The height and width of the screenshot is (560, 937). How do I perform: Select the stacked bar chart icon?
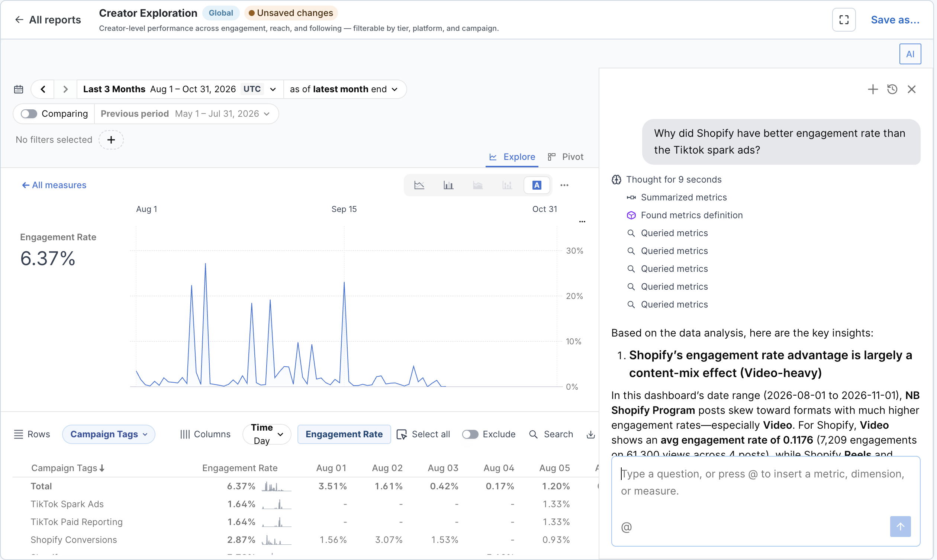click(507, 185)
